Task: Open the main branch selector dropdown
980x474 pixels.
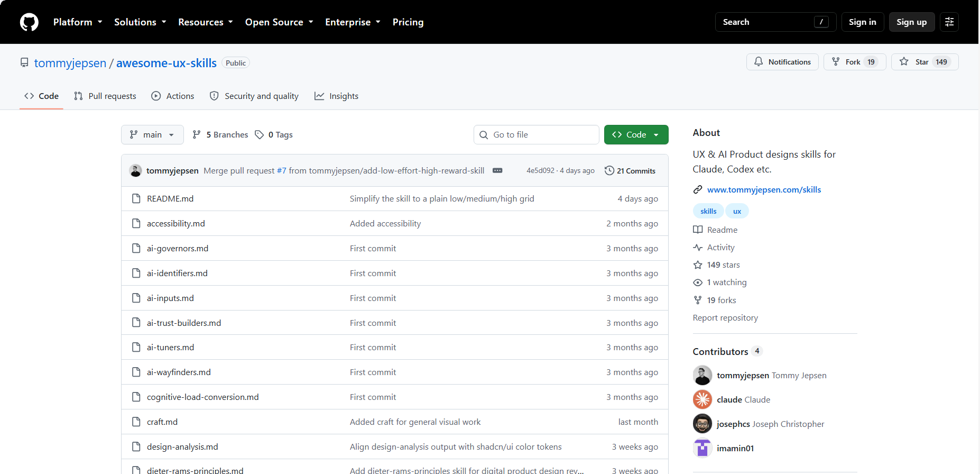Action: pyautogui.click(x=152, y=135)
